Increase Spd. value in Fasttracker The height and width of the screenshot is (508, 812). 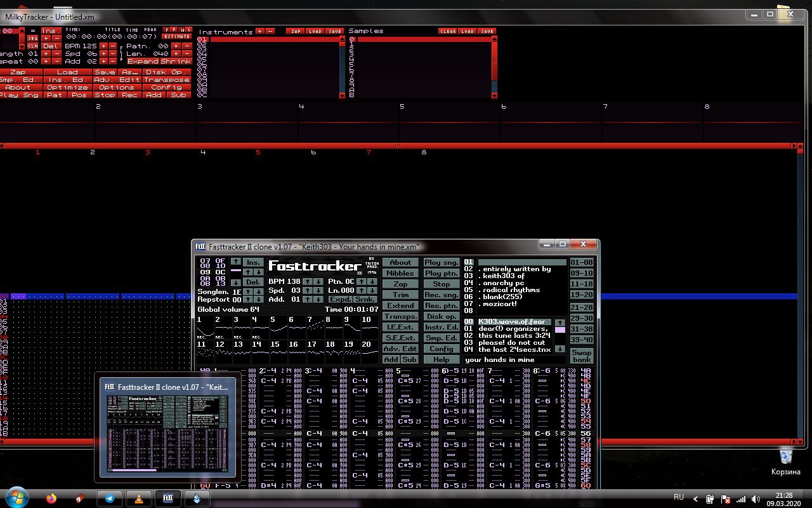tap(308, 291)
